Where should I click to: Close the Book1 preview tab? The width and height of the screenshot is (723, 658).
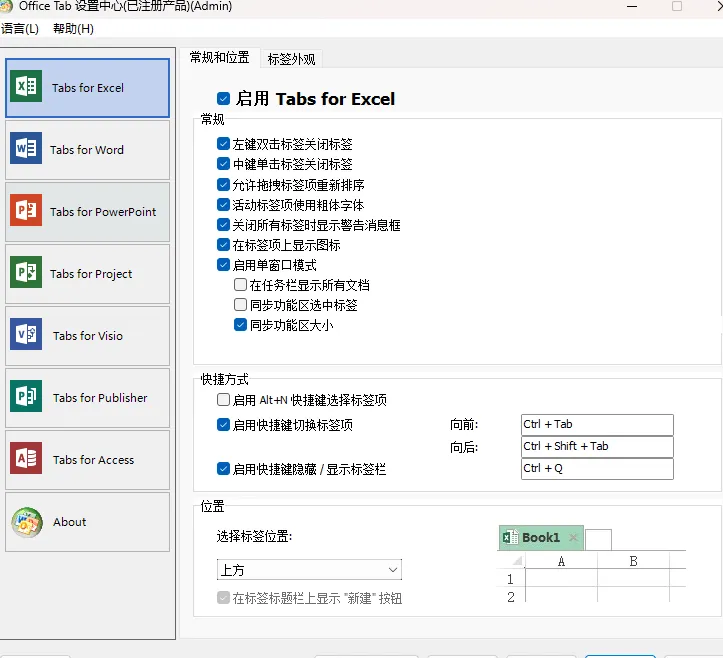[573, 538]
